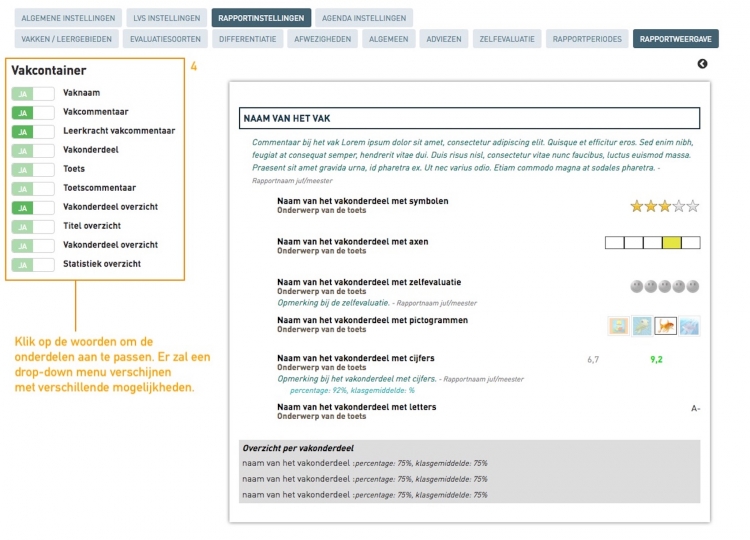
Task: Click the first empty axen box
Action: 615,242
